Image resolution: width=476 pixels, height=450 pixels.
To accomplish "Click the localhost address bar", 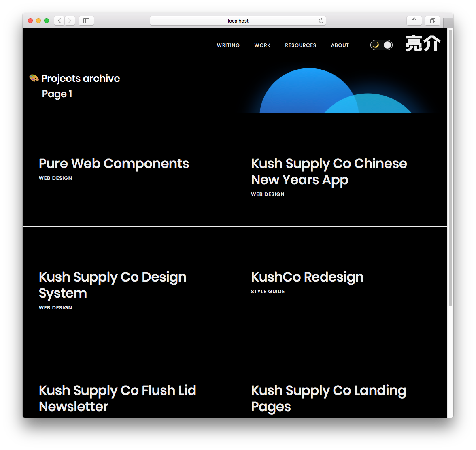I will click(x=238, y=20).
